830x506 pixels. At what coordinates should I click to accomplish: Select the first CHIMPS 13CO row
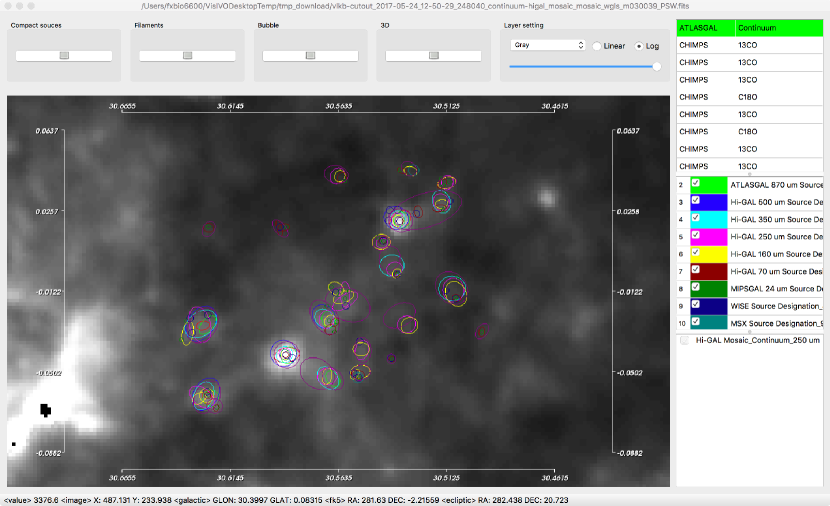[x=750, y=45]
